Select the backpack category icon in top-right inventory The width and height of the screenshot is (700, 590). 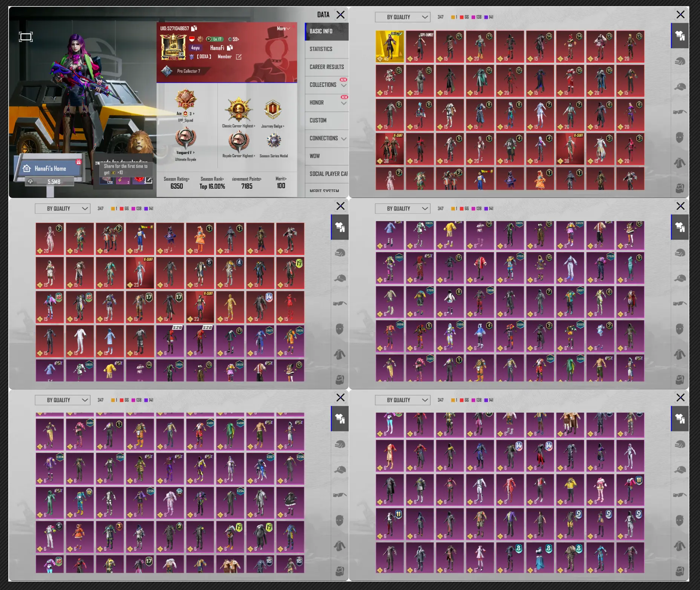pos(680,188)
